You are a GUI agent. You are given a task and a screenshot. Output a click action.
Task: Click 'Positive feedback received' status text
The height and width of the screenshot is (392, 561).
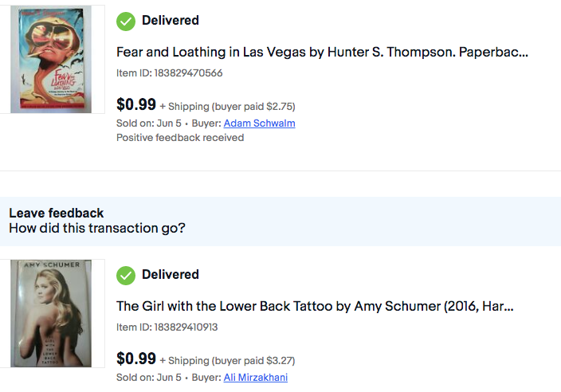coord(180,138)
